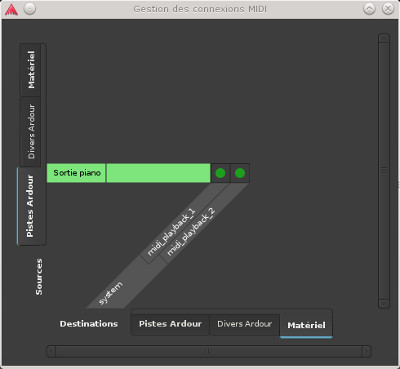
Task: Click the horizontal scrollbar left arrow
Action: coord(51,351)
